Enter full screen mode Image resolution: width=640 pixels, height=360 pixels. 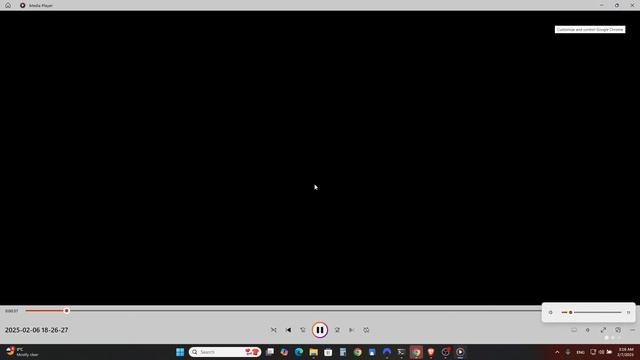tap(603, 330)
